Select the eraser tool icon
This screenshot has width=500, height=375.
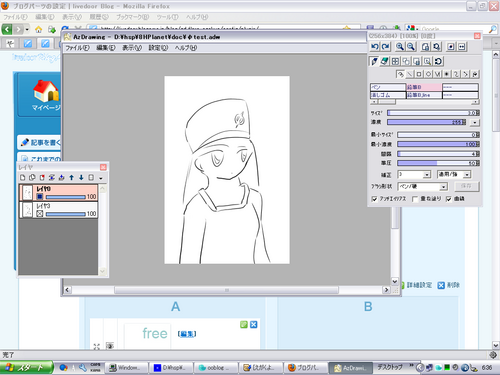384,61
